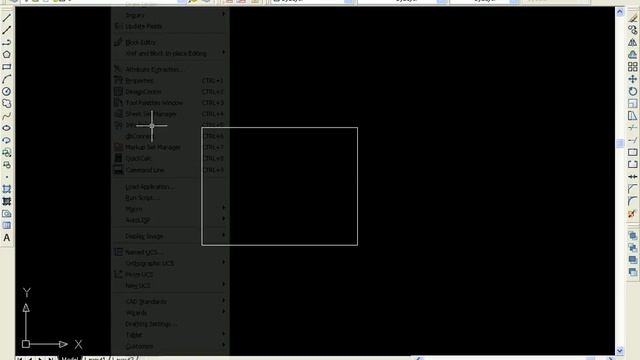The width and height of the screenshot is (640, 360).
Task: Select the Arc tool
Action: (x=7, y=79)
